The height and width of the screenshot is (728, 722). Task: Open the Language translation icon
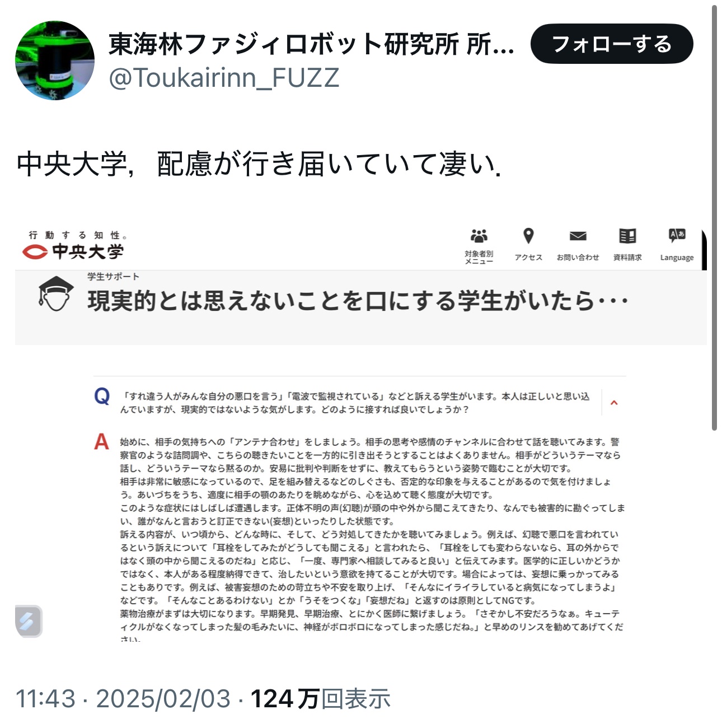tap(677, 235)
